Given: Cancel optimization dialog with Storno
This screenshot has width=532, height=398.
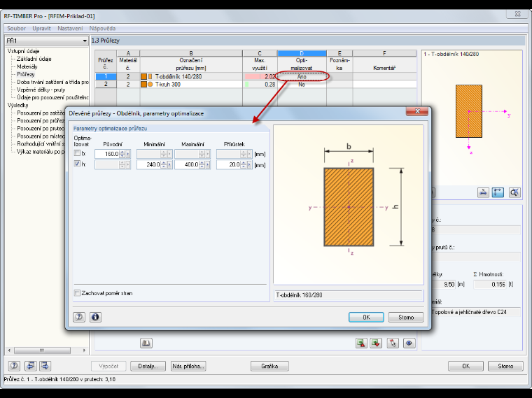Looking at the screenshot, I should click(x=406, y=318).
